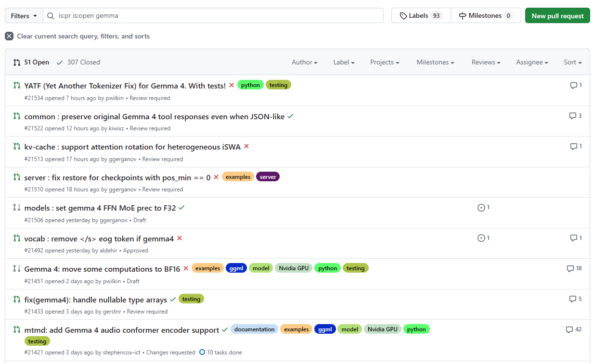Click draft PR icon for Gemma 4 BF16

click(x=17, y=268)
